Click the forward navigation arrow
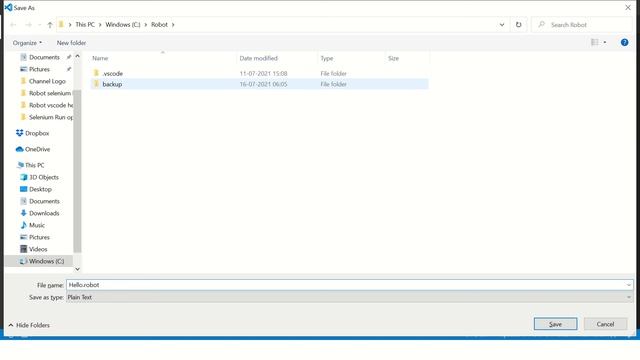 pyautogui.click(x=28, y=25)
